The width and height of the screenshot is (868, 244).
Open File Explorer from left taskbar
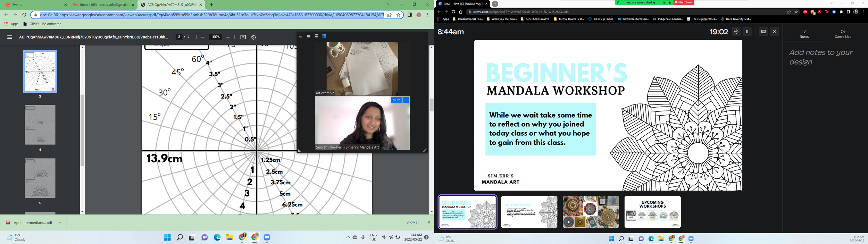(229, 237)
